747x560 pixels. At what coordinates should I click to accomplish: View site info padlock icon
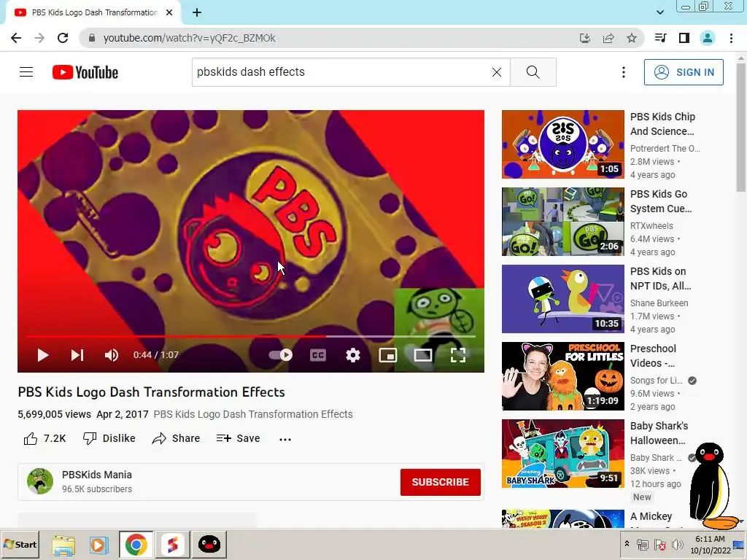point(92,38)
